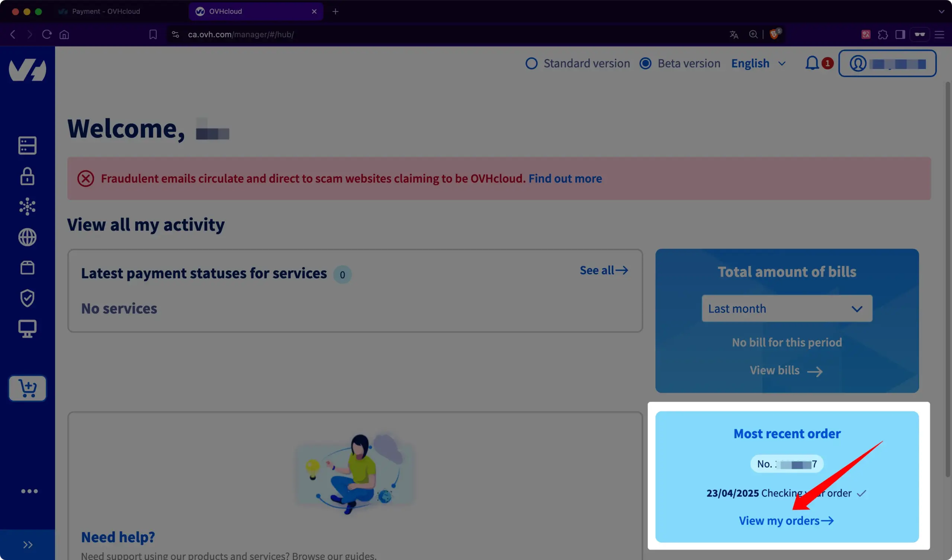Open the user account menu button

point(887,64)
